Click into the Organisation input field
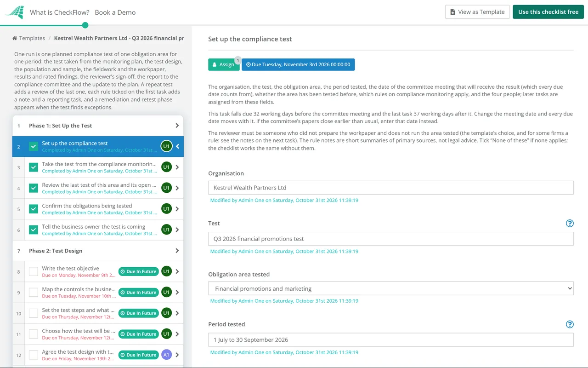 click(391, 188)
